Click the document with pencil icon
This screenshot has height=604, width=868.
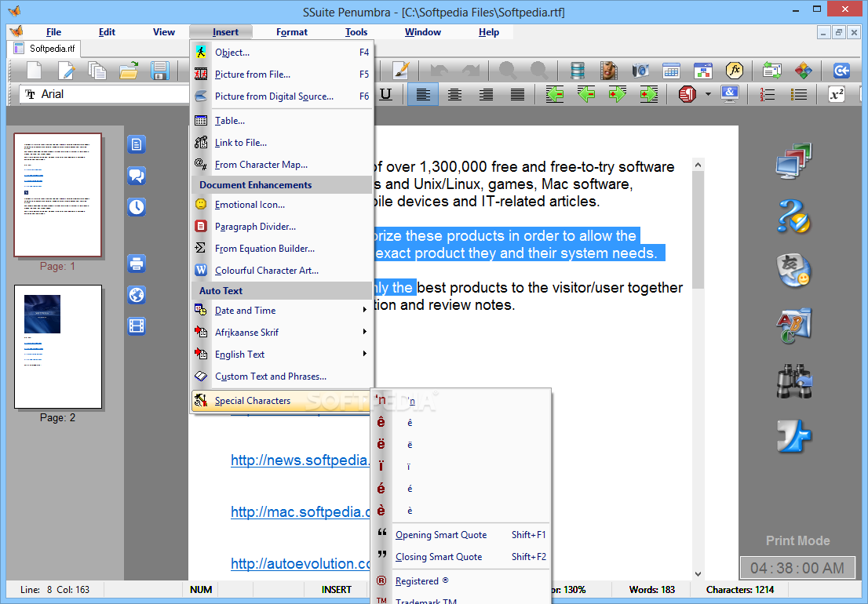click(66, 71)
